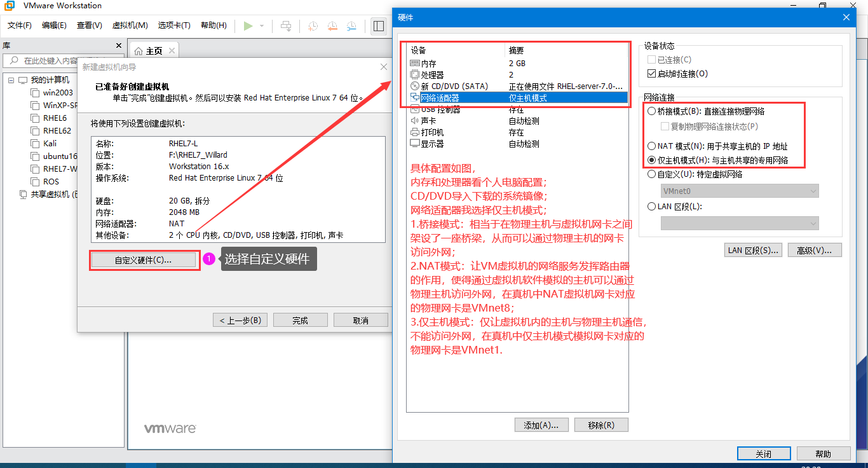The image size is (868, 468).
Task: Click the win2003 VM icon in library
Action: pyautogui.click(x=35, y=93)
